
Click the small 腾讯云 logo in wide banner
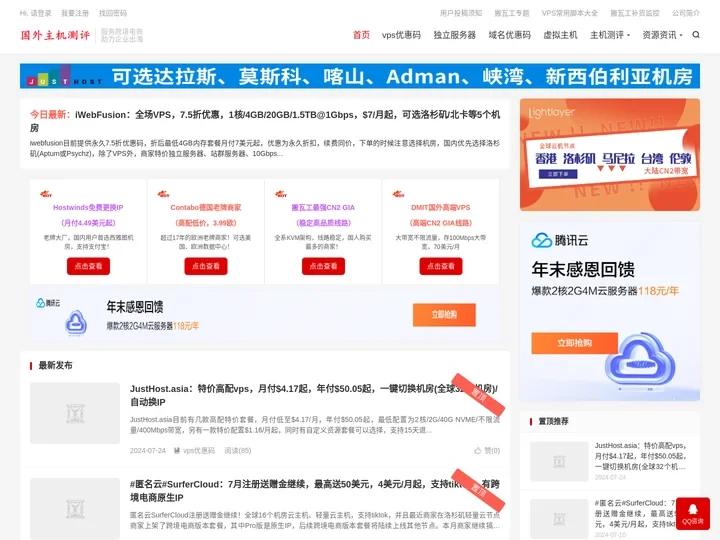48,303
